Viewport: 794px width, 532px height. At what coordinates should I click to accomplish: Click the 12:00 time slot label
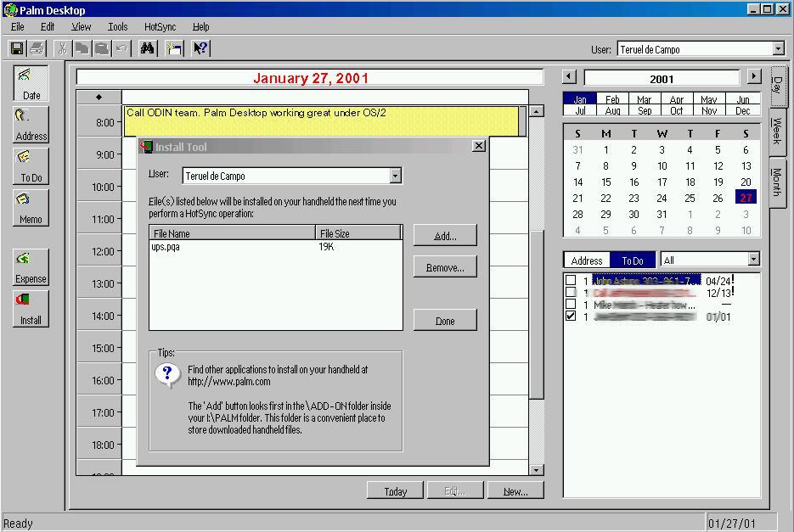point(103,251)
